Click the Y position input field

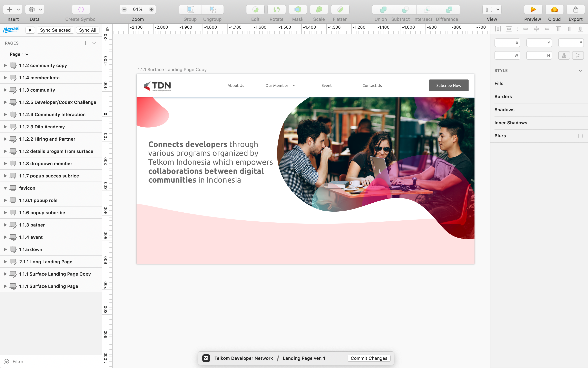[539, 43]
